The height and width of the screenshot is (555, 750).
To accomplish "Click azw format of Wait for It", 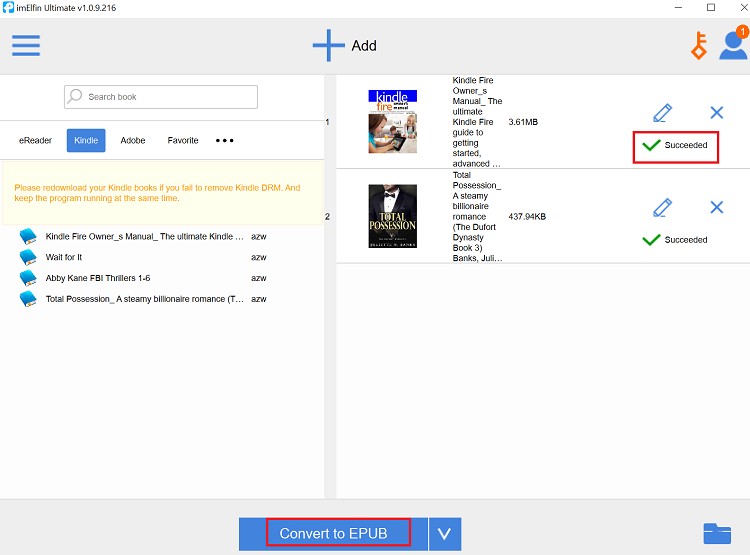I will click(259, 257).
